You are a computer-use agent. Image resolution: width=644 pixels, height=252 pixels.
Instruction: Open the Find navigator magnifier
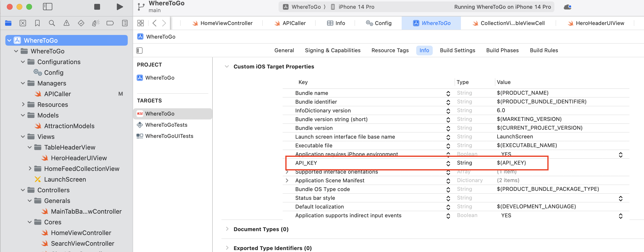[52, 23]
